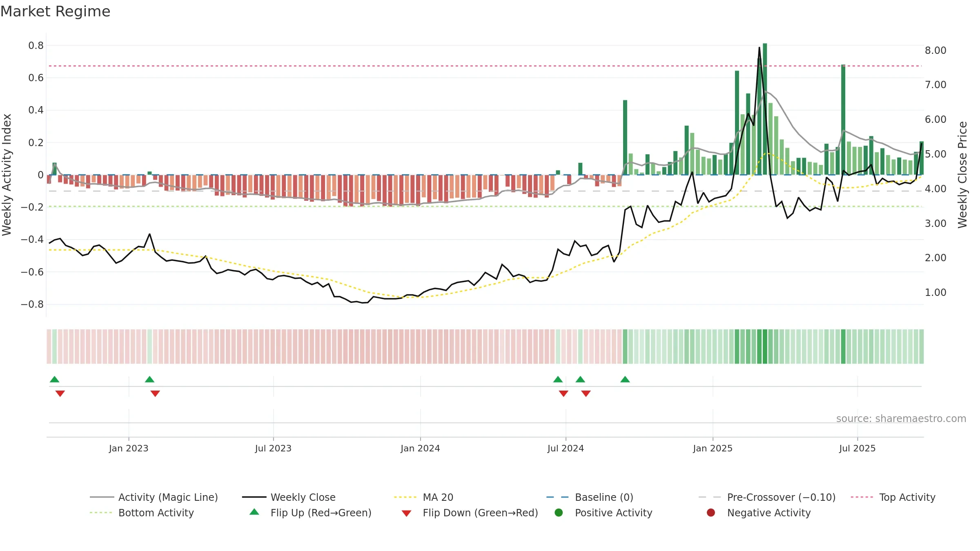
Task: Toggle MA 20 legend entry
Action: [x=423, y=497]
